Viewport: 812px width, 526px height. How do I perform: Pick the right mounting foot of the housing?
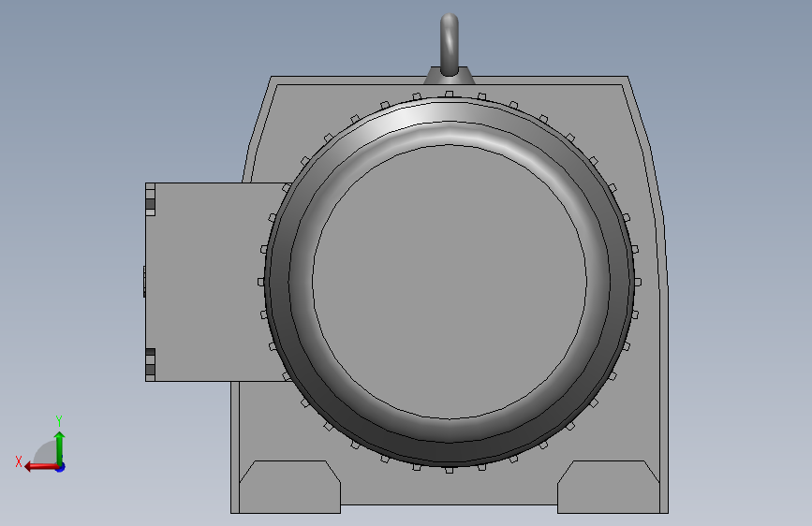point(609,487)
